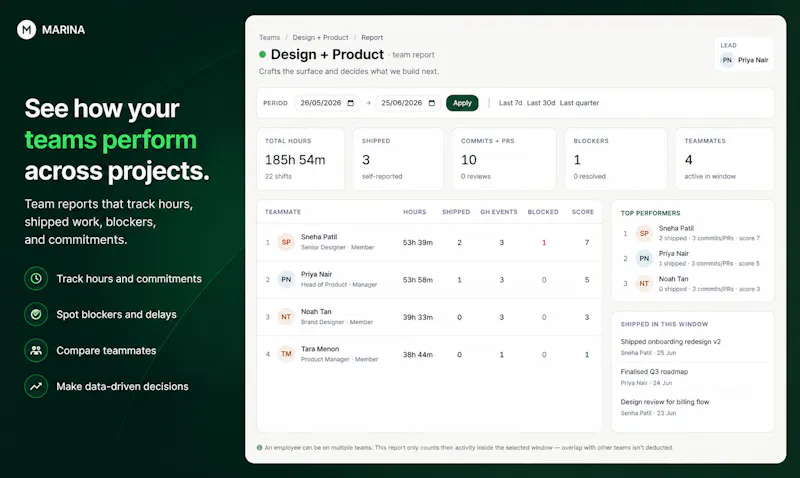Open calendar picker on 26/05/2026 start date
Viewport: 800px width, 478px height.
click(351, 103)
